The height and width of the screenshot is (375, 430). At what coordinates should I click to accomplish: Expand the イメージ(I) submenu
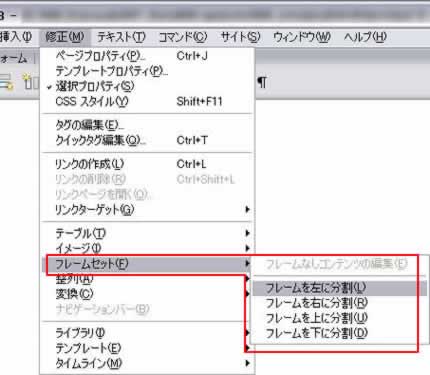[147, 248]
